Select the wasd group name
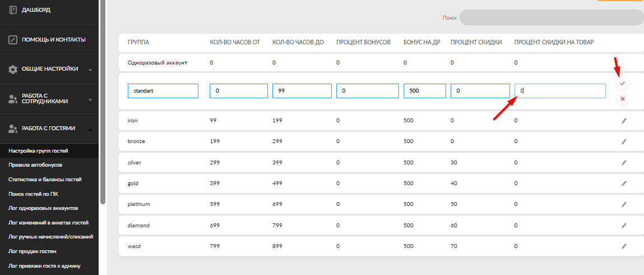 pyautogui.click(x=134, y=246)
